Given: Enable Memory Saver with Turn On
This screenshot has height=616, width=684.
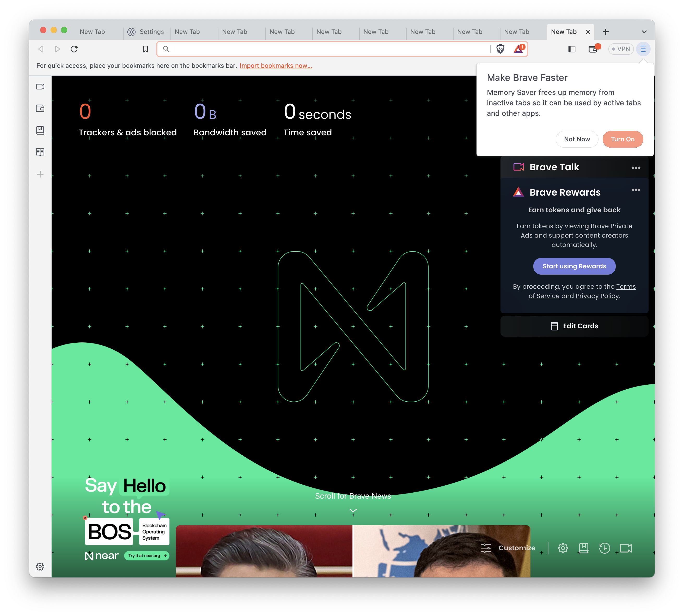Looking at the screenshot, I should pyautogui.click(x=623, y=139).
